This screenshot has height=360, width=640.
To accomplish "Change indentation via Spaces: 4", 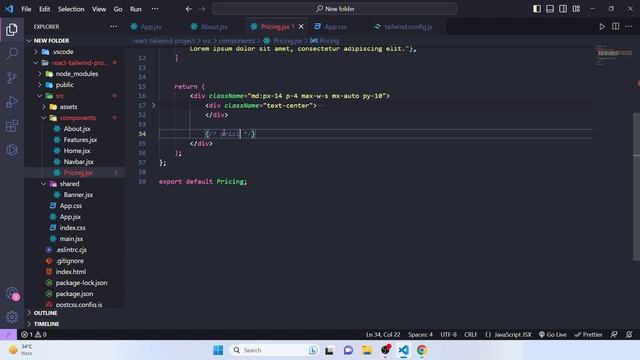I will point(420,334).
